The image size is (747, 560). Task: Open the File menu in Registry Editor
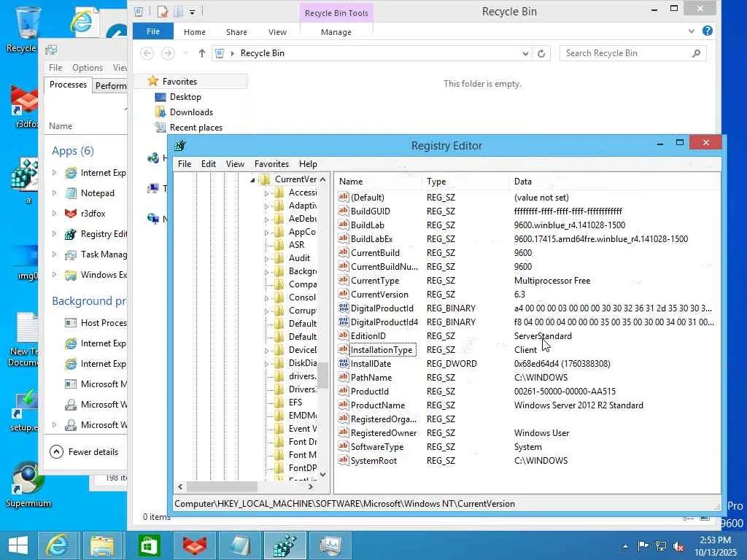[185, 164]
